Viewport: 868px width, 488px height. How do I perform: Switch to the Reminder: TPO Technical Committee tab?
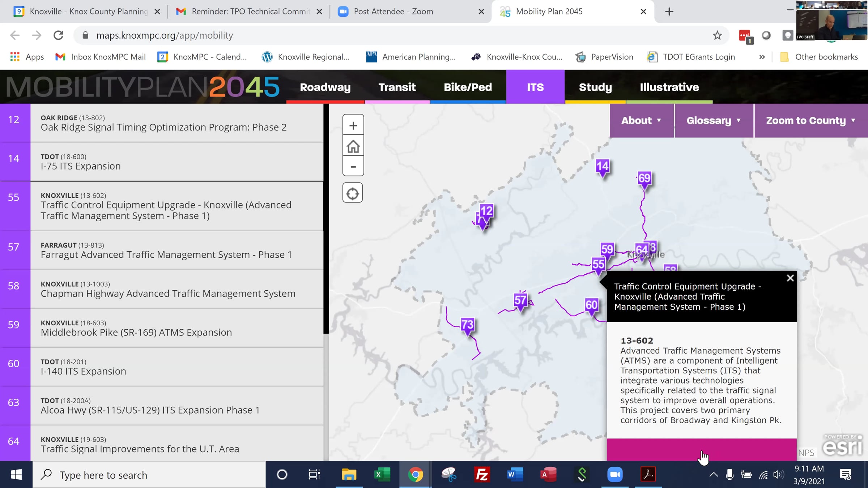point(249,12)
